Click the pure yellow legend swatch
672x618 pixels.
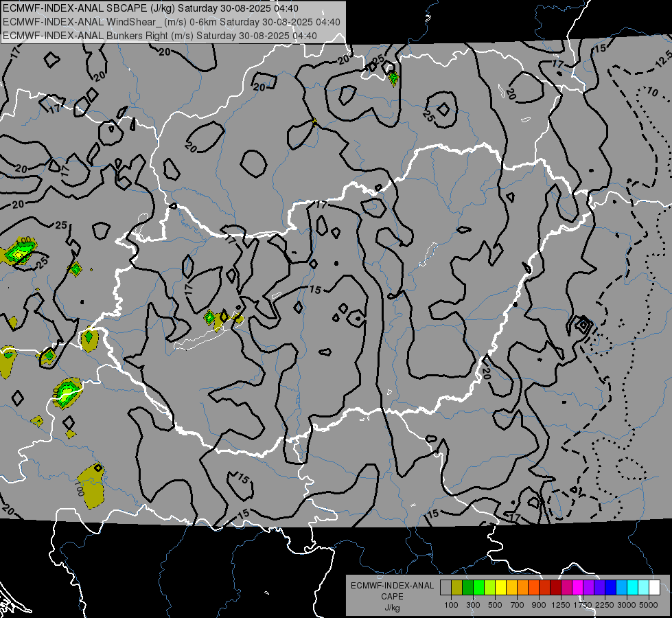500,588
